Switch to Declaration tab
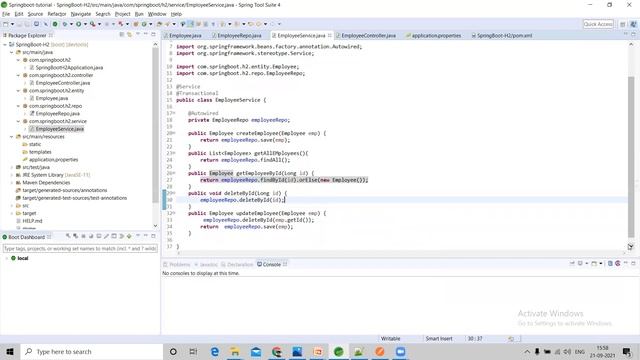The image size is (640, 360). (x=237, y=264)
